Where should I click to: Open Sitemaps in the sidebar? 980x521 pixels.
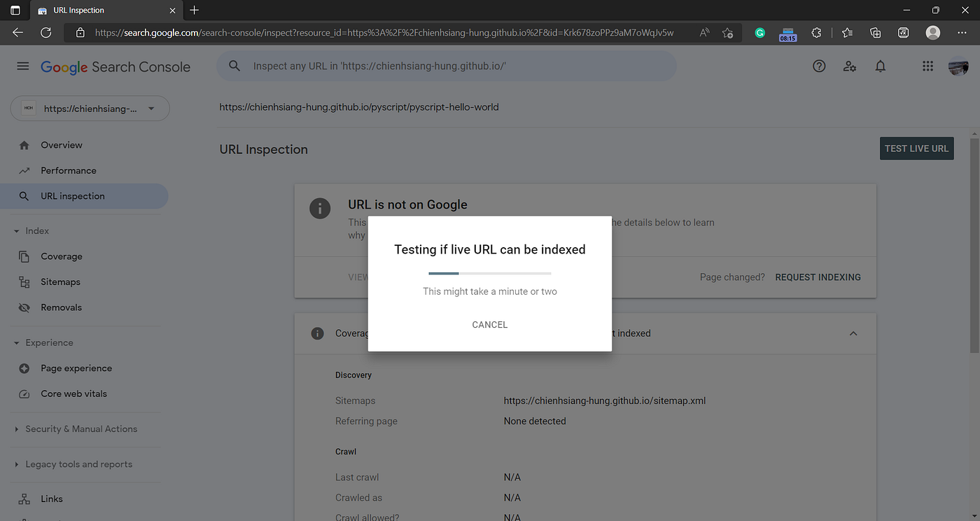(60, 282)
